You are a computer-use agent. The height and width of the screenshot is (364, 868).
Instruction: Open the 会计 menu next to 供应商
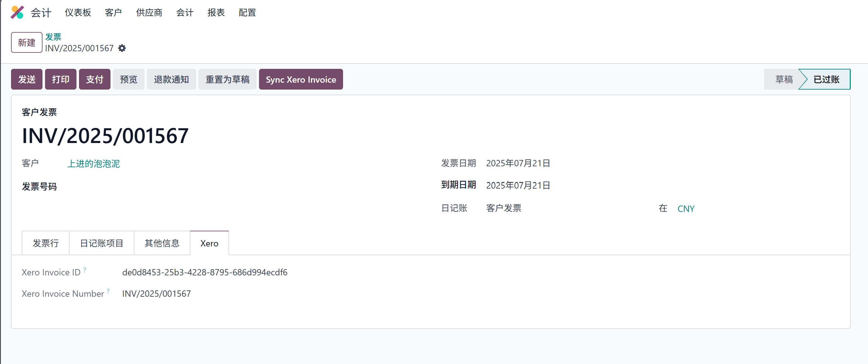point(185,13)
